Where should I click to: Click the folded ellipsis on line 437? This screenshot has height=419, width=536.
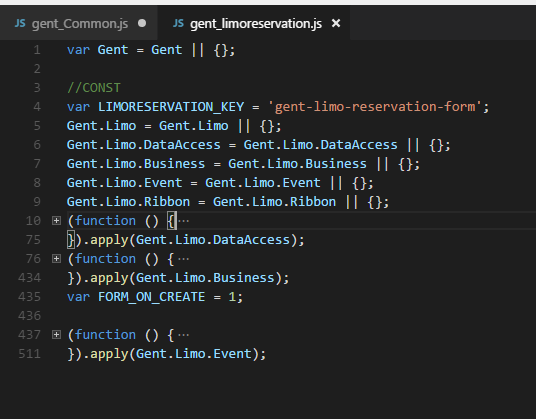[x=184, y=335]
